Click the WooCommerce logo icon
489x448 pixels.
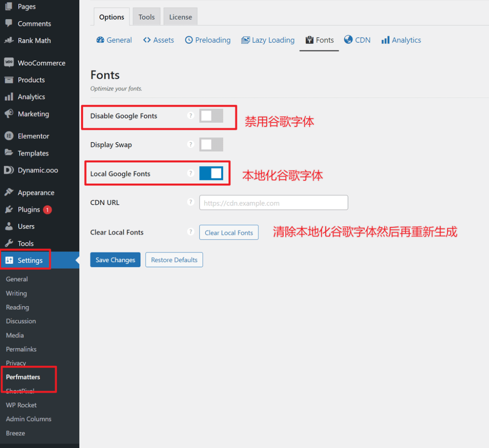(9, 63)
